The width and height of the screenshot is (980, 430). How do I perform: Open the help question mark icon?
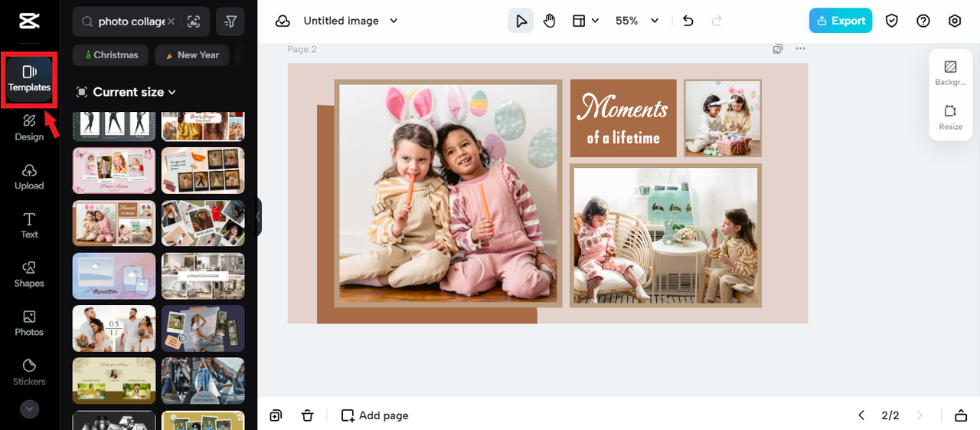(x=923, y=21)
